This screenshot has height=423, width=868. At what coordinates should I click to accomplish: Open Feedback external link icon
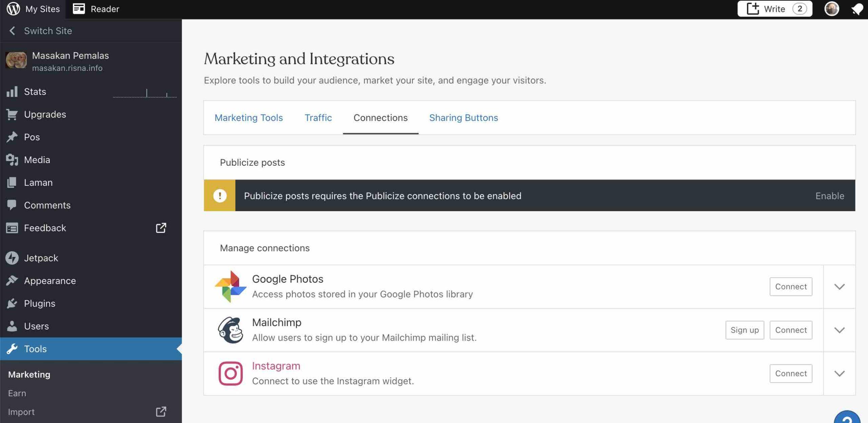(x=161, y=228)
